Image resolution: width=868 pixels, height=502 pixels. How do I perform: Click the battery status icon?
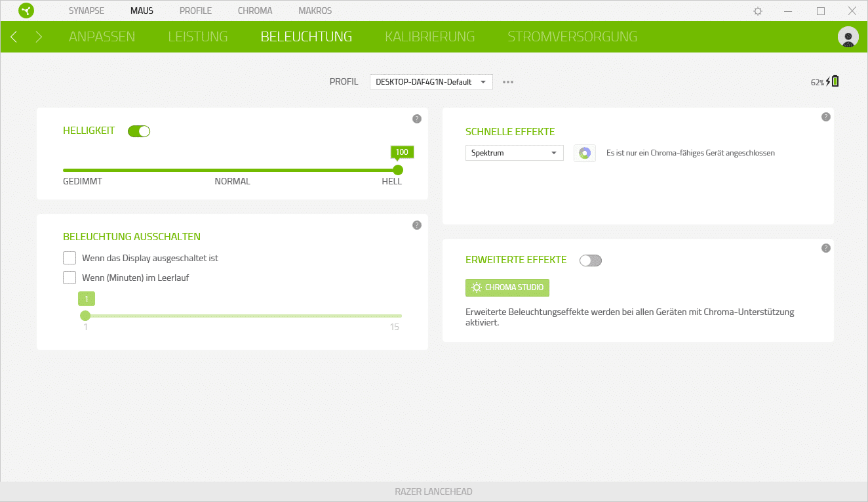pos(834,81)
